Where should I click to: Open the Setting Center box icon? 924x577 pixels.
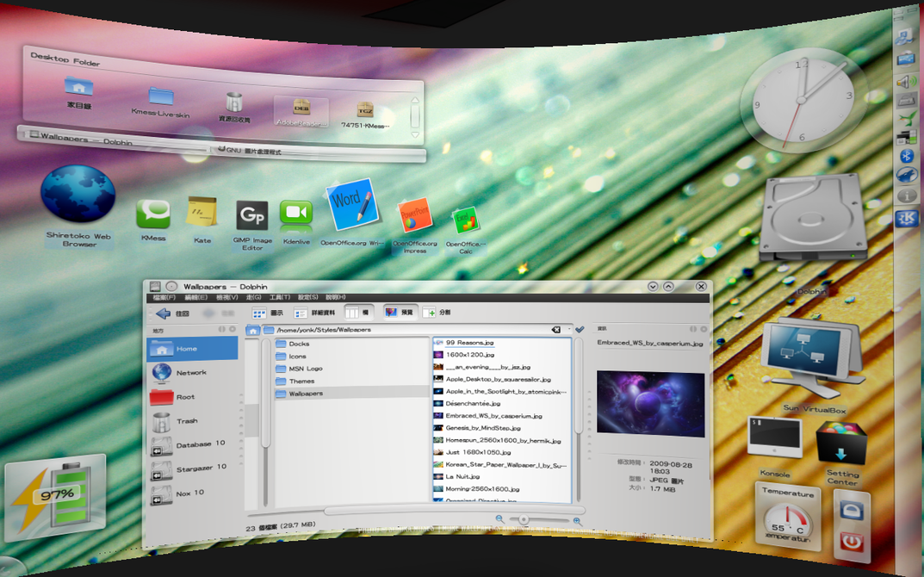point(841,444)
